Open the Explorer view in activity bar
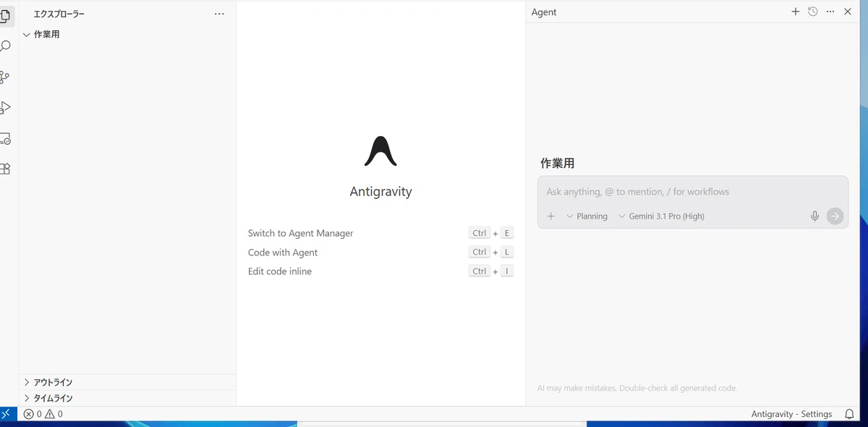This screenshot has height=427, width=868. [4, 15]
